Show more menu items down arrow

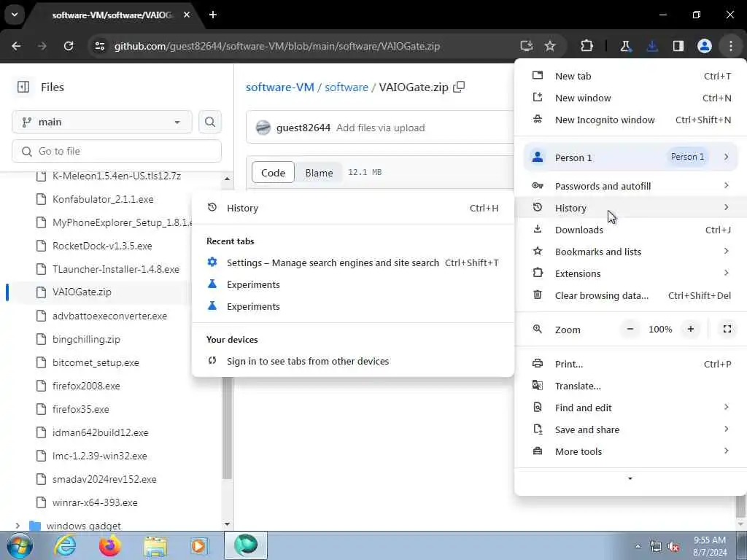(x=630, y=478)
